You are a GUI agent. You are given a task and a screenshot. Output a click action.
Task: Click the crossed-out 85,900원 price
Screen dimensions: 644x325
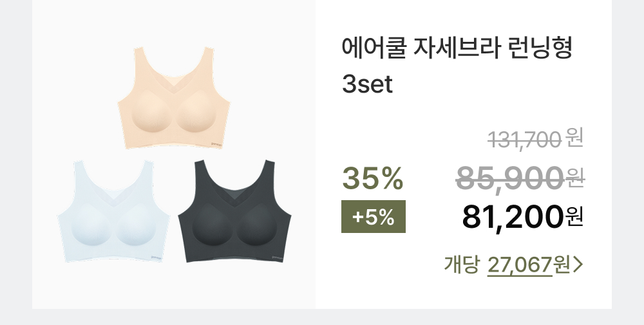pyautogui.click(x=510, y=179)
